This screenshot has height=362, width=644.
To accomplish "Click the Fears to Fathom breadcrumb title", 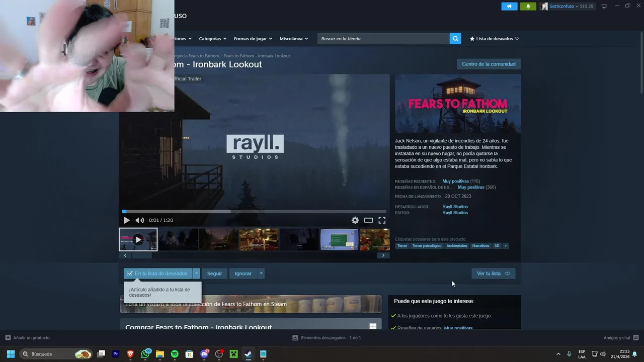I will (257, 56).
